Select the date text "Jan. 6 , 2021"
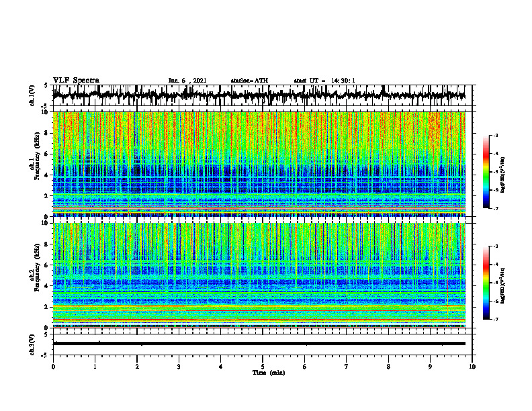The height and width of the screenshot is (411, 532). pos(187,81)
